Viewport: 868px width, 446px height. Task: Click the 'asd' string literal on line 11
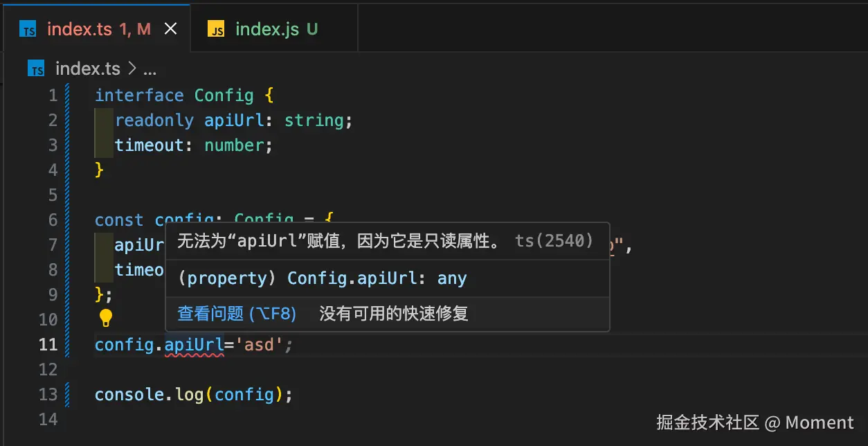click(260, 344)
